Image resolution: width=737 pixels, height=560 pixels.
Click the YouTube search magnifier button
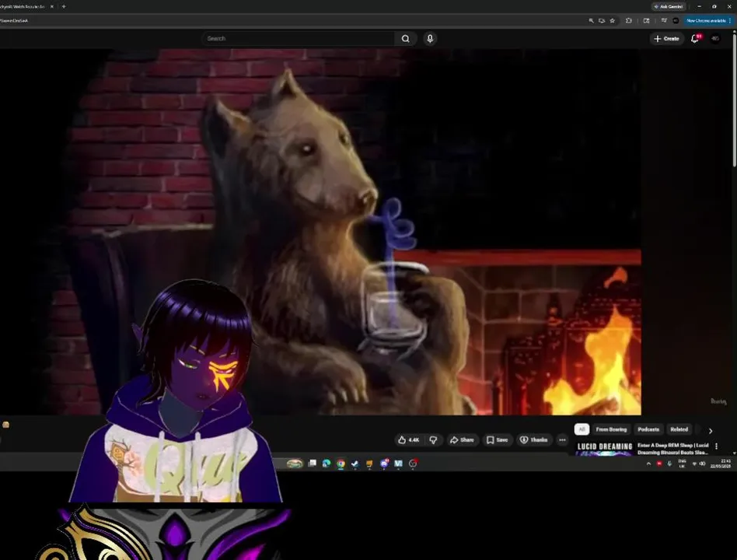[405, 39]
